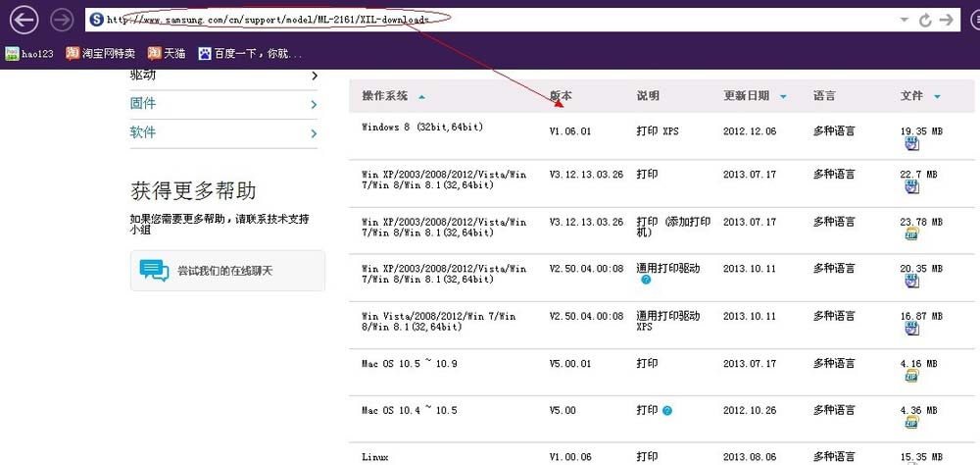Click help icon next to Mac 10.4 打印
The height and width of the screenshot is (465, 980).
click(x=667, y=411)
